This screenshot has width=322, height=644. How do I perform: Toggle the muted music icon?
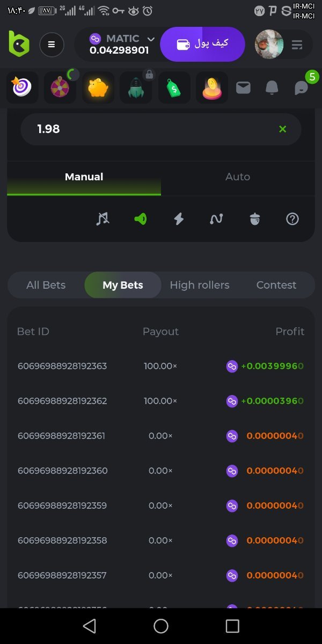click(102, 219)
